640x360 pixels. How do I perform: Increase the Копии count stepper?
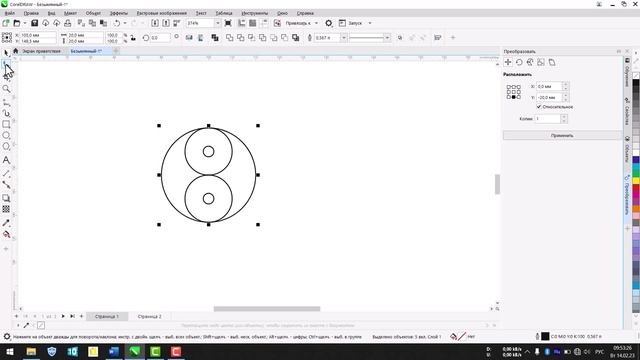coord(564,116)
